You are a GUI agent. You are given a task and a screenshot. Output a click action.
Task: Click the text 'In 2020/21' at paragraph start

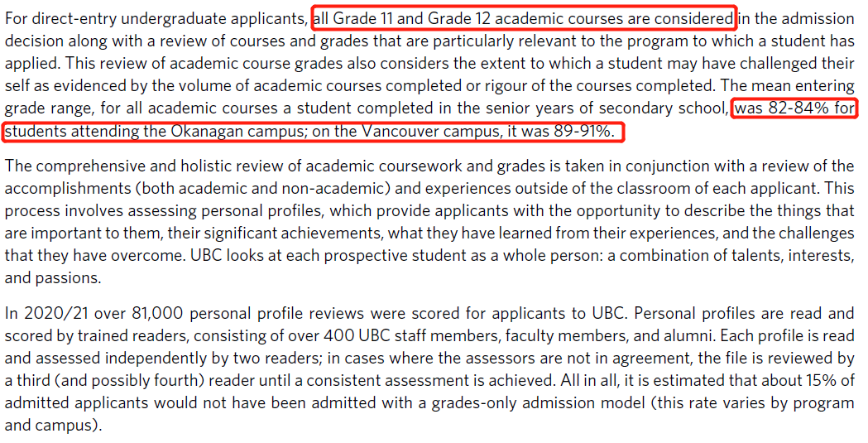(46, 314)
